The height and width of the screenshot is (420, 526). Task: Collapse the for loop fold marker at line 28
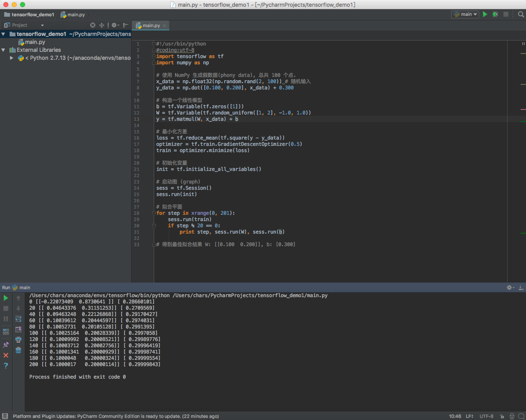pos(154,213)
